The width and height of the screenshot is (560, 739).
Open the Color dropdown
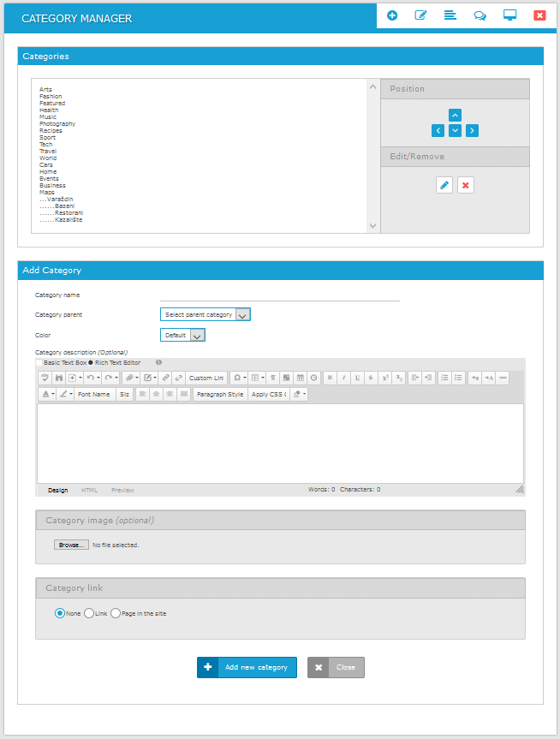[182, 336]
